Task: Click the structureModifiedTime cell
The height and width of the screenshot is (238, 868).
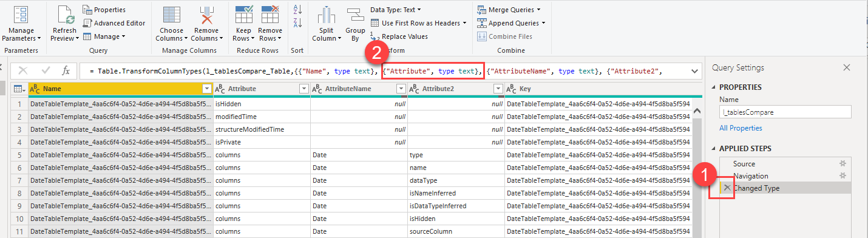Action: [262, 129]
